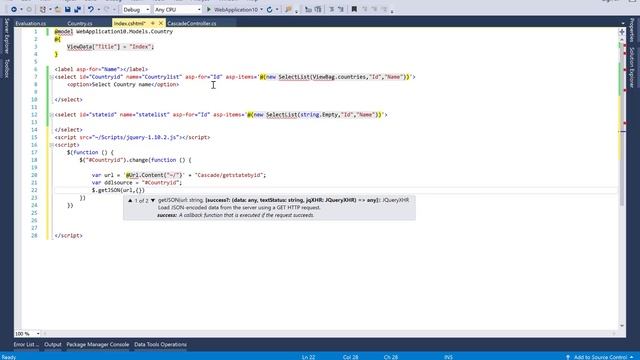Click Add to Source Control in status bar
The width and height of the screenshot is (640, 360).
coord(600,357)
